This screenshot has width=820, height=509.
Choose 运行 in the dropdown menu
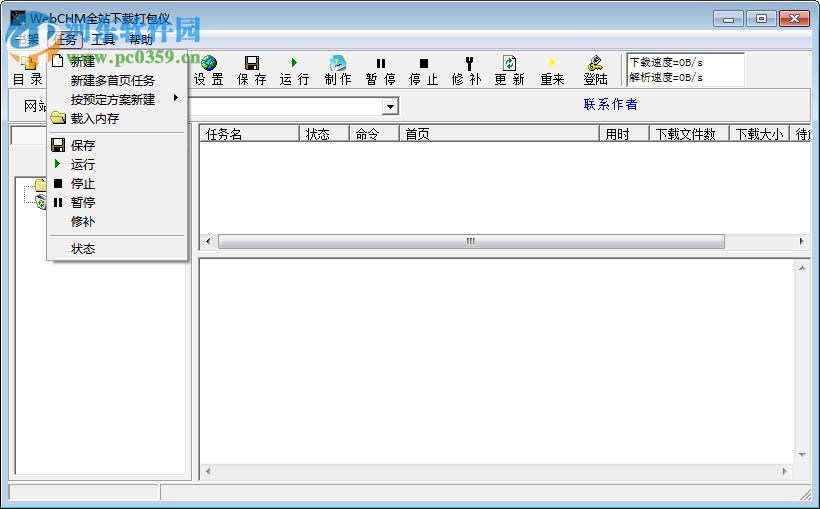pos(117,164)
